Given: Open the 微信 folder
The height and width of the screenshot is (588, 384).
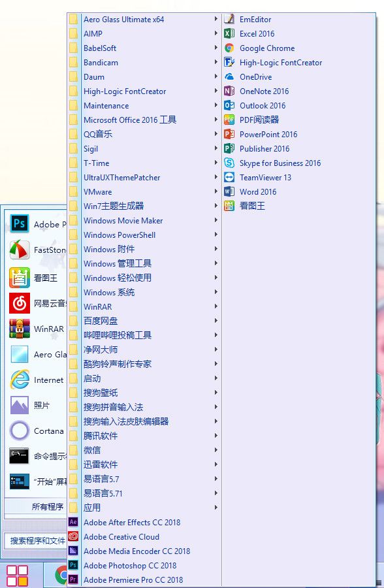Looking at the screenshot, I should pyautogui.click(x=144, y=450).
